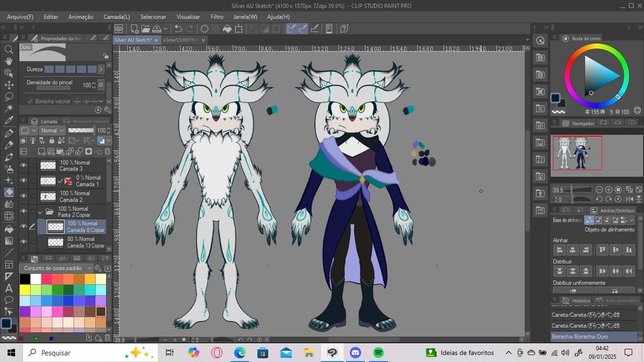Toggle snap to special ruler
The image size is (644, 362).
(x=302, y=29)
